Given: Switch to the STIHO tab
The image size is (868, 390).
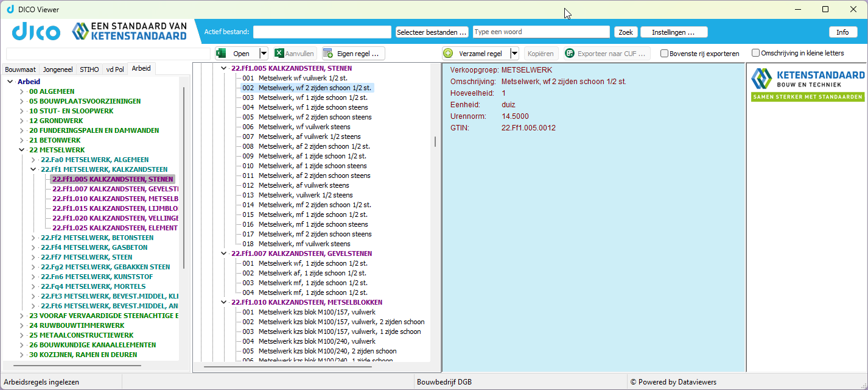Looking at the screenshot, I should tap(89, 69).
